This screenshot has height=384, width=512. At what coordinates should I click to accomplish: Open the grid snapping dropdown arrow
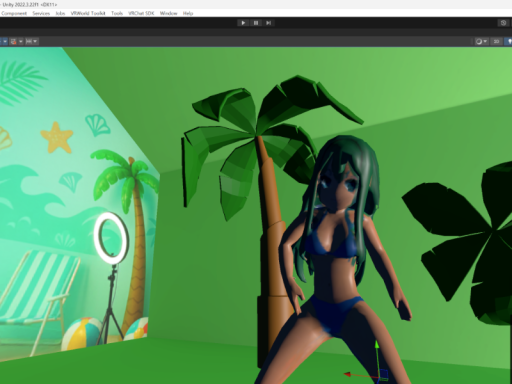(21, 41)
